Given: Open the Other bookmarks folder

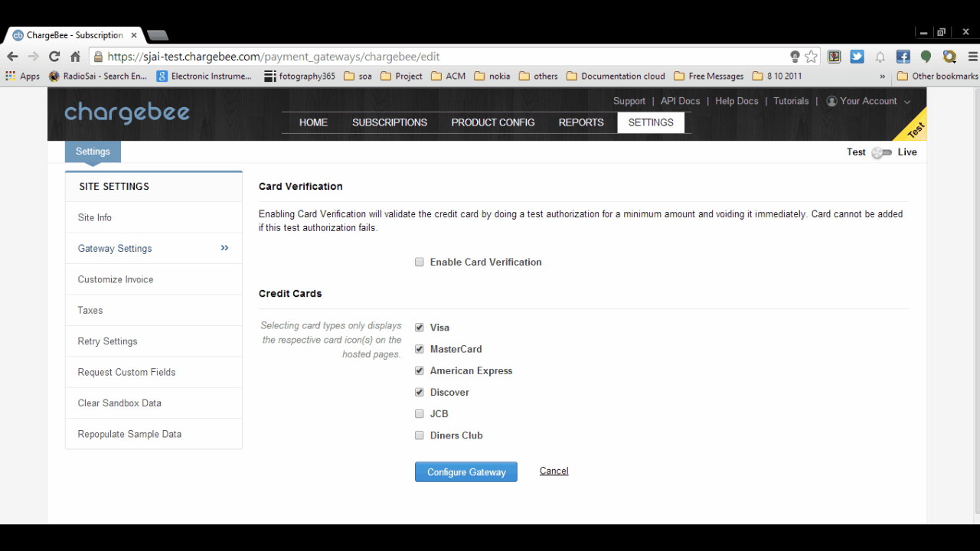Looking at the screenshot, I should 937,77.
